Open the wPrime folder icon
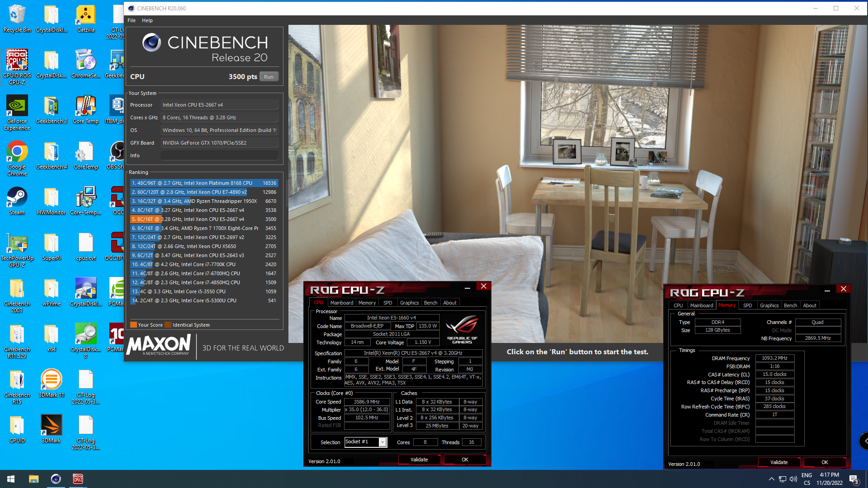 [x=51, y=292]
